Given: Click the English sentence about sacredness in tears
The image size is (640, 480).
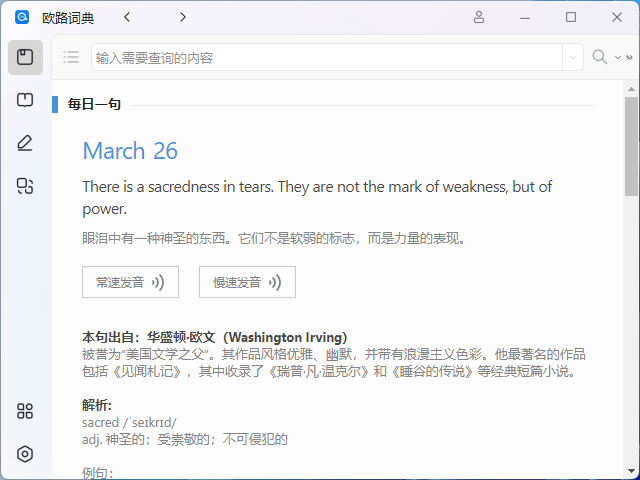Looking at the screenshot, I should [x=317, y=198].
